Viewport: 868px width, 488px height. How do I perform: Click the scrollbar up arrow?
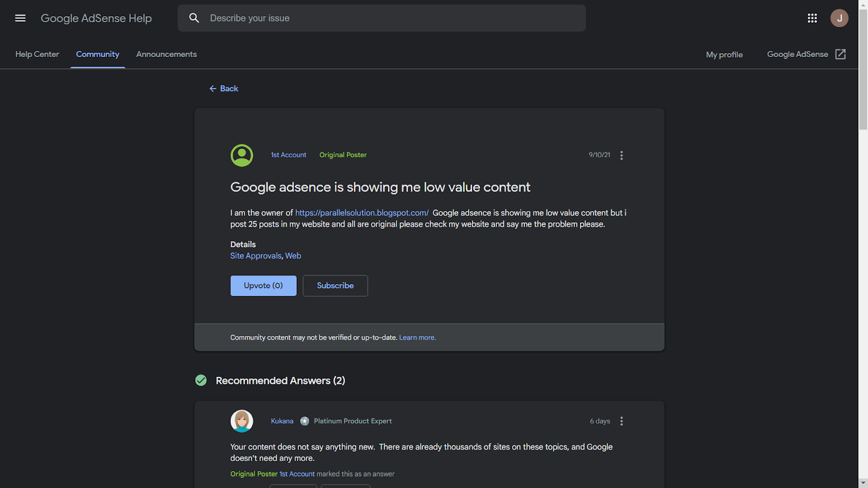(x=863, y=5)
